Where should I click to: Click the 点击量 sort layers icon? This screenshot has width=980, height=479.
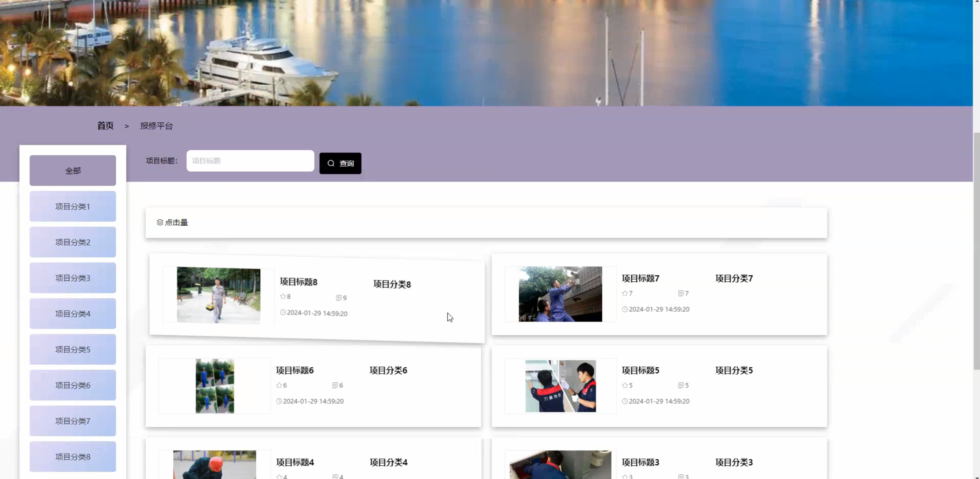pos(160,222)
